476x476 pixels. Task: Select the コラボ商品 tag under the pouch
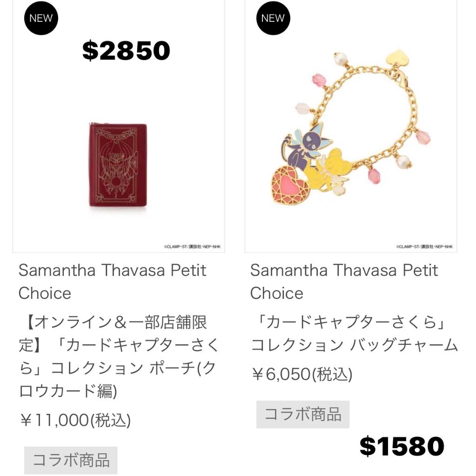click(x=71, y=460)
